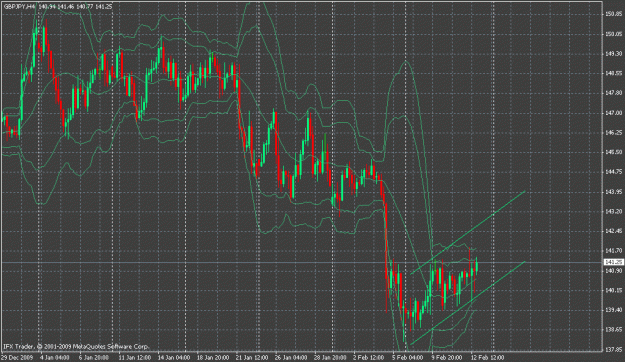625x362 pixels.
Task: Click the 11 Jan 12:00 time label
Action: point(134,358)
